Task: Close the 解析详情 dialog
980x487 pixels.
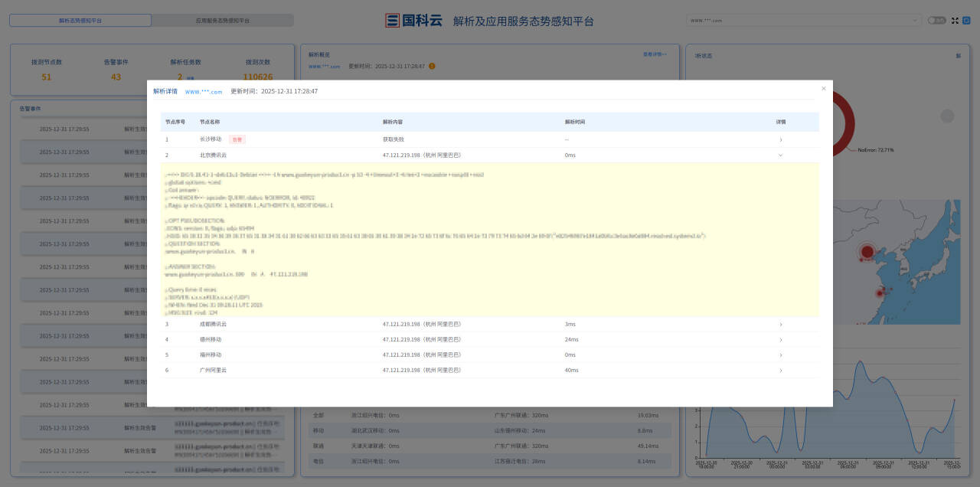Action: [824, 89]
